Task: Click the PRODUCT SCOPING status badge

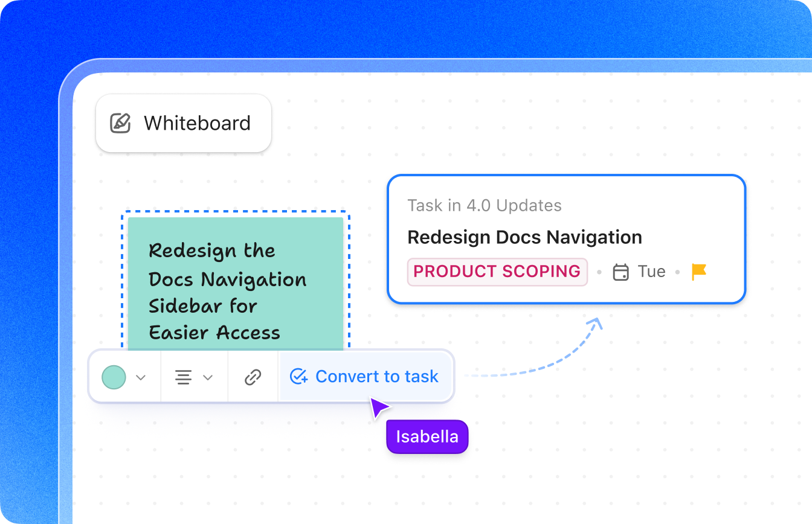Action: pos(497,272)
